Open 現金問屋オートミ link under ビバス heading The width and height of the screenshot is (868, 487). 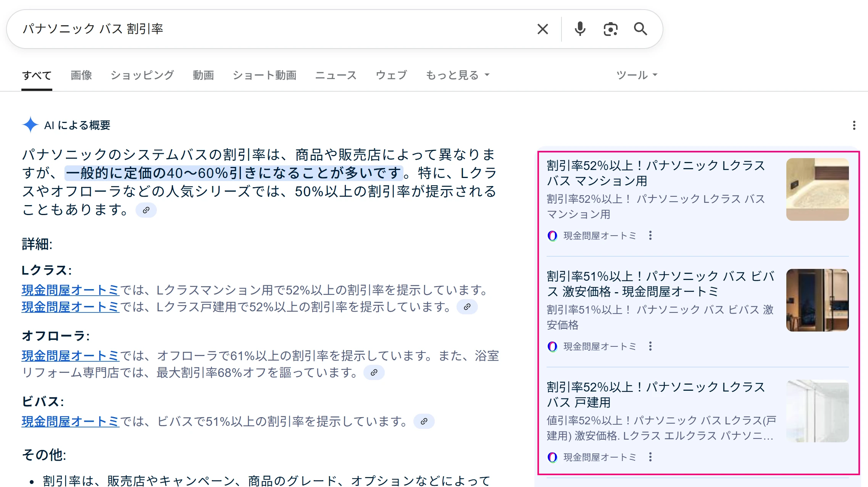click(x=71, y=421)
